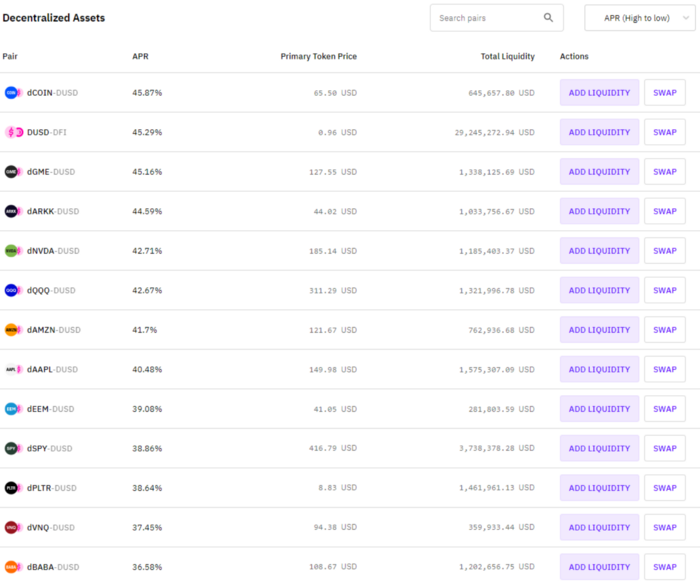
Task: Add liquidity to dNVDA-DUSD pair
Action: (x=599, y=251)
